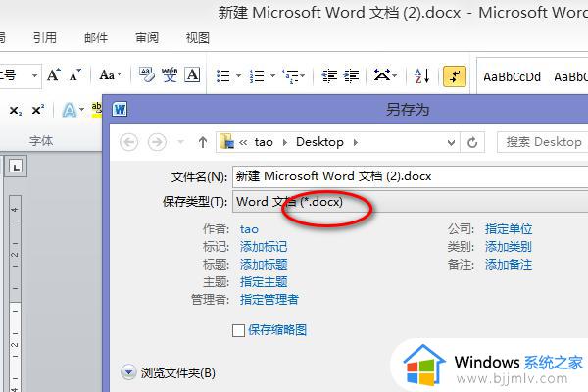Screen dimensions: 588x392
Task: Click the 添加类别 link
Action: pyautogui.click(x=508, y=247)
